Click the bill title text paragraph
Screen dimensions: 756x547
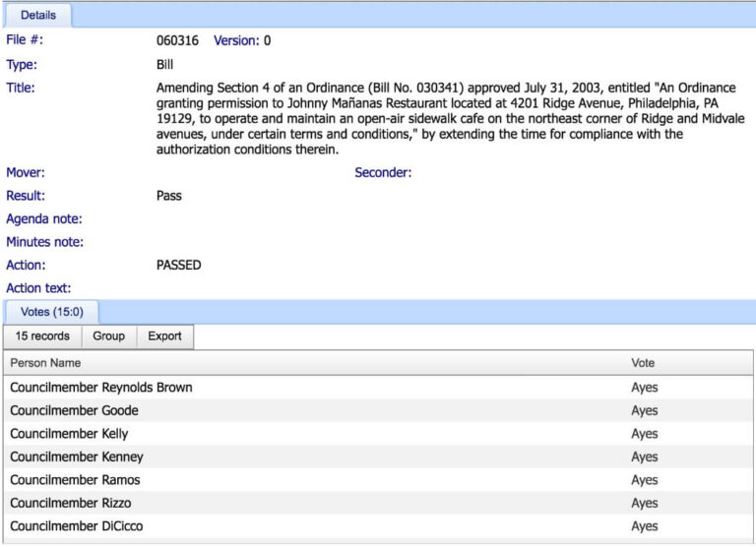coord(450,119)
